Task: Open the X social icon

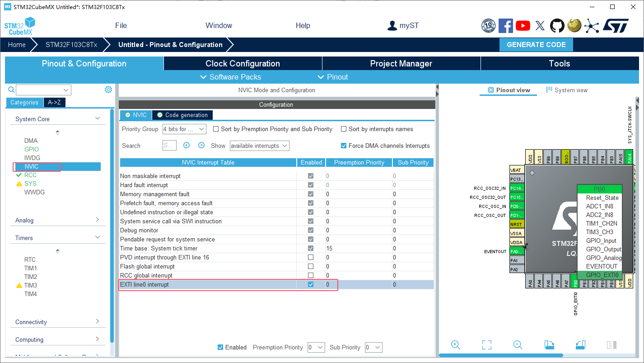Action: tap(540, 26)
